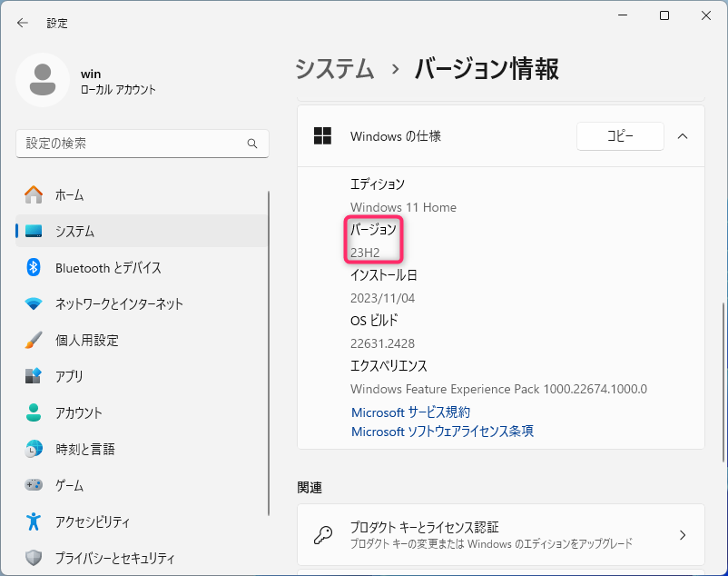
Task: Click the Windows logo in specifications card
Action: click(x=322, y=136)
